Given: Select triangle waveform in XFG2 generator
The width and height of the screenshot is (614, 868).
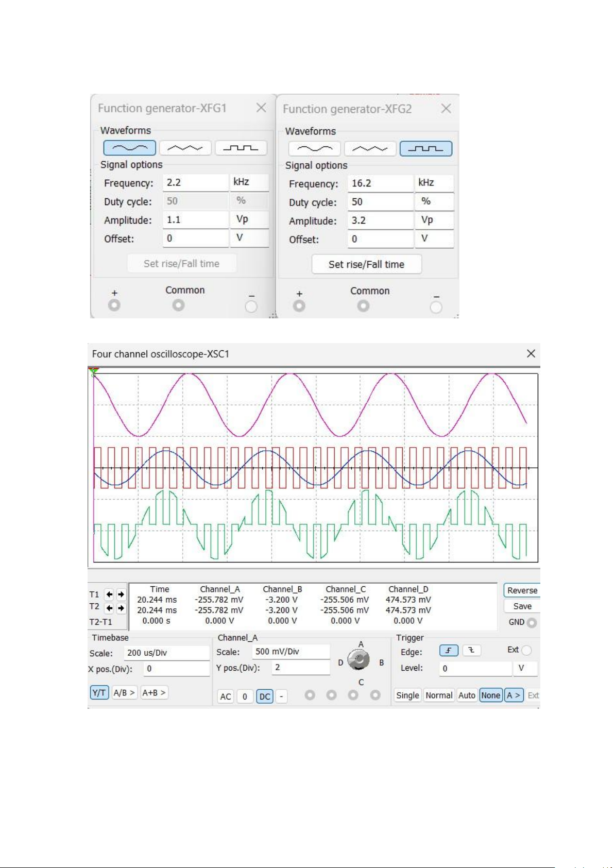Looking at the screenshot, I should pyautogui.click(x=370, y=149).
